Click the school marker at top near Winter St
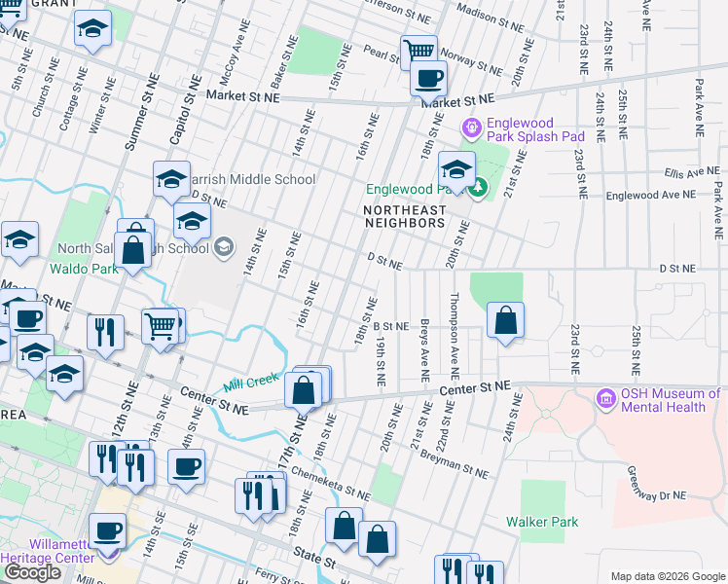 [x=92, y=29]
